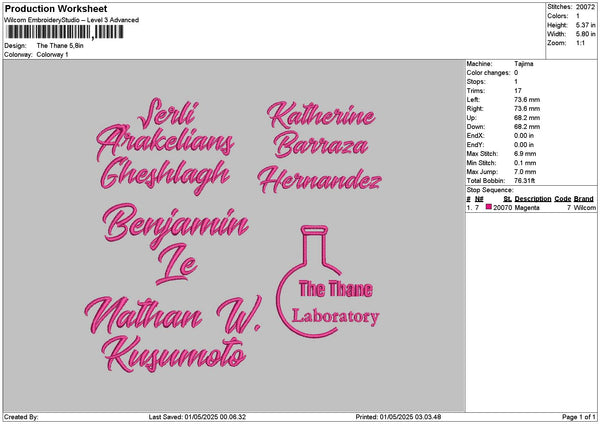Click the "Description" column header
The width and height of the screenshot is (600, 424).
tap(532, 199)
